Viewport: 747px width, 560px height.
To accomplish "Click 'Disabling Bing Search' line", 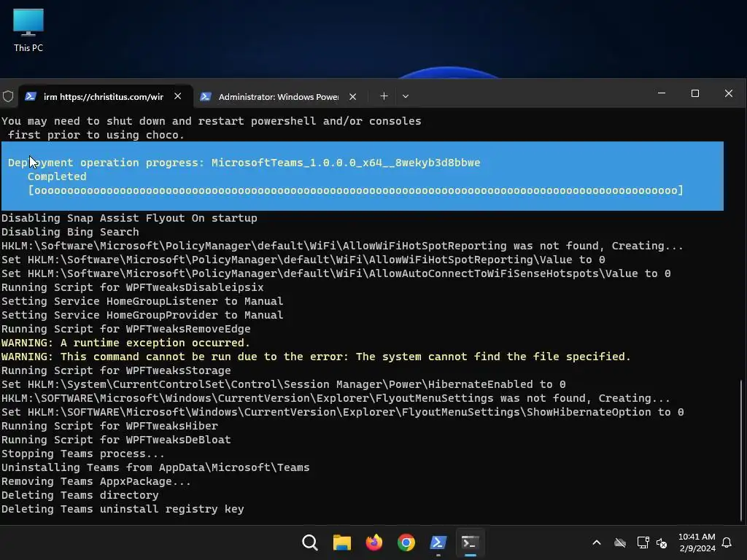I will click(x=70, y=232).
